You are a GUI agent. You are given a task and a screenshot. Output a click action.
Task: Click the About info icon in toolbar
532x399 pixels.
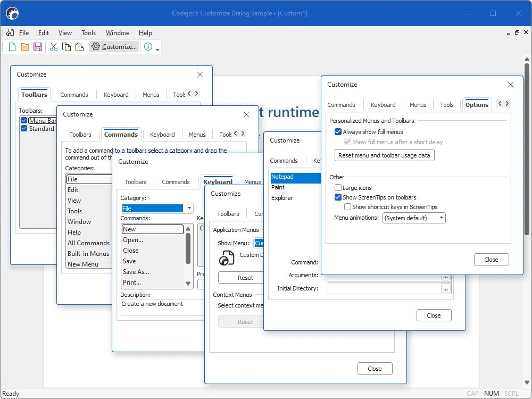148,46
